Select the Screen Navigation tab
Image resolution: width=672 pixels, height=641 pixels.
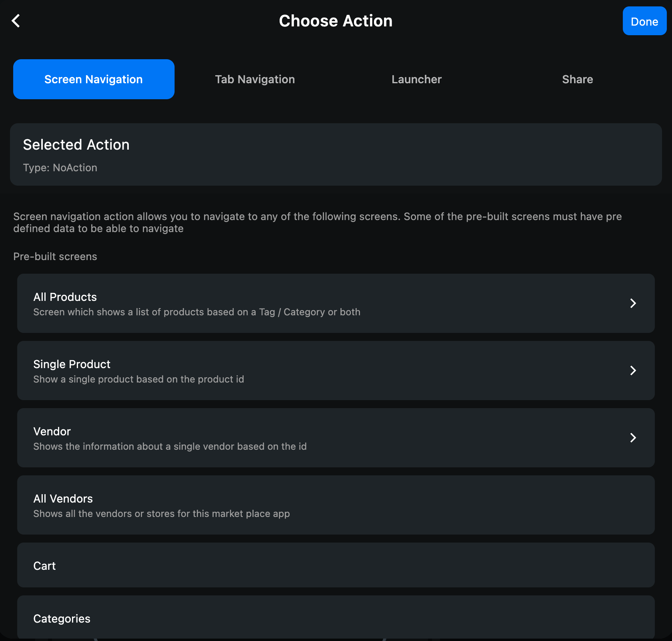(x=94, y=79)
